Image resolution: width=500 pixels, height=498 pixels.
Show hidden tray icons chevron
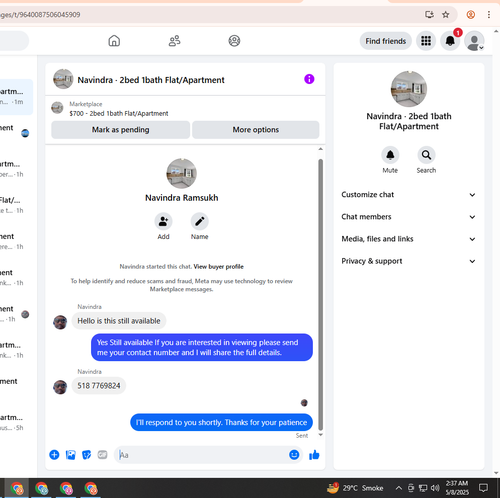pyautogui.click(x=398, y=488)
